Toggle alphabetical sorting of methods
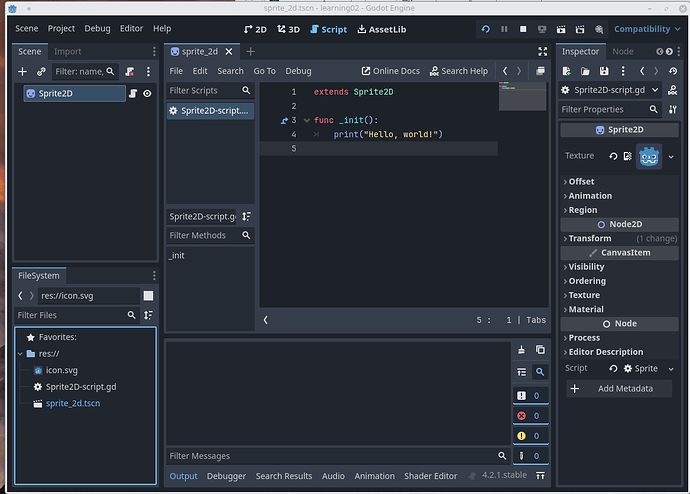The height and width of the screenshot is (494, 690). (246, 216)
